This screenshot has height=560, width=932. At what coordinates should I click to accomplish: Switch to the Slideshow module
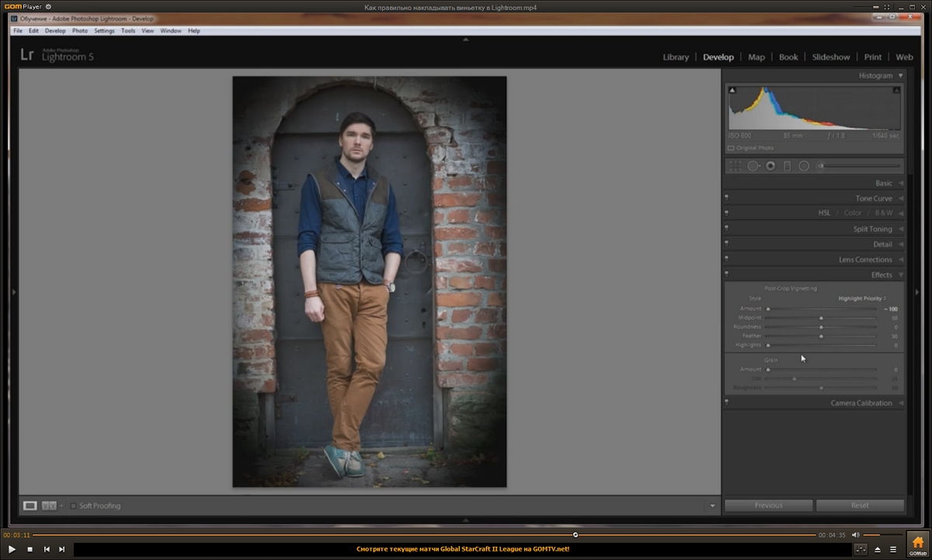[x=831, y=57]
